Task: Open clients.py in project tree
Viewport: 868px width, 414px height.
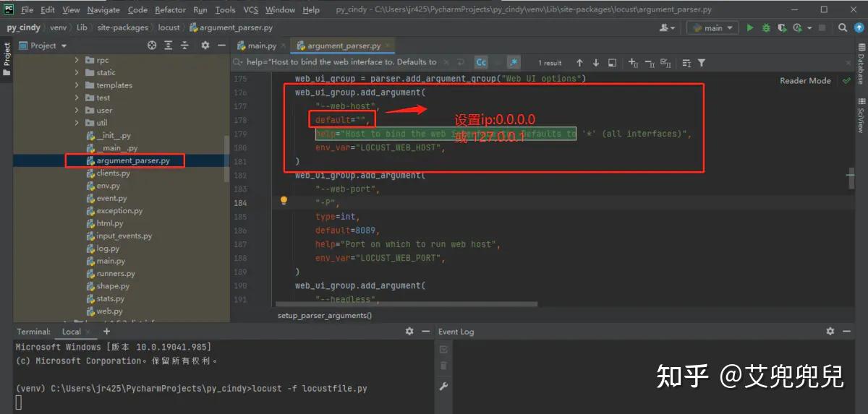Action: (x=113, y=173)
